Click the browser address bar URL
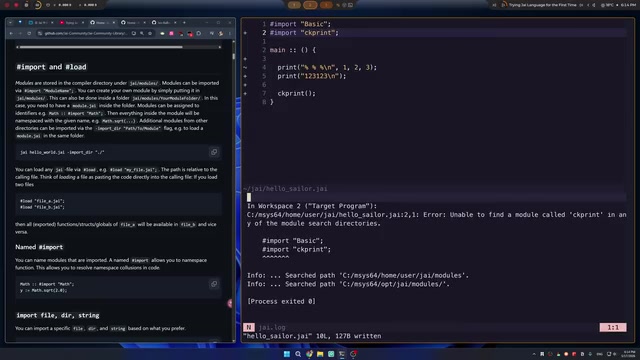 [86, 33]
